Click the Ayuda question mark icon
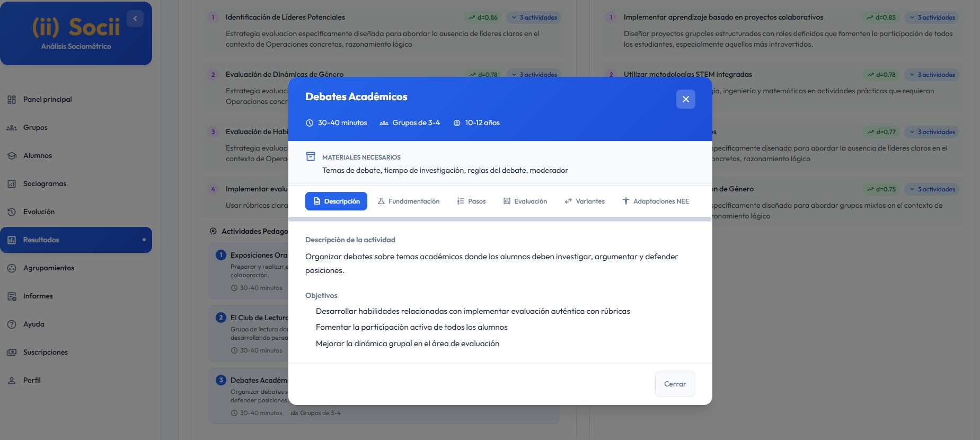This screenshot has width=980, height=440. point(12,324)
